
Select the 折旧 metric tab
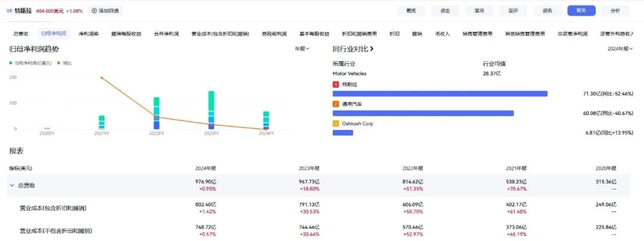[394, 33]
